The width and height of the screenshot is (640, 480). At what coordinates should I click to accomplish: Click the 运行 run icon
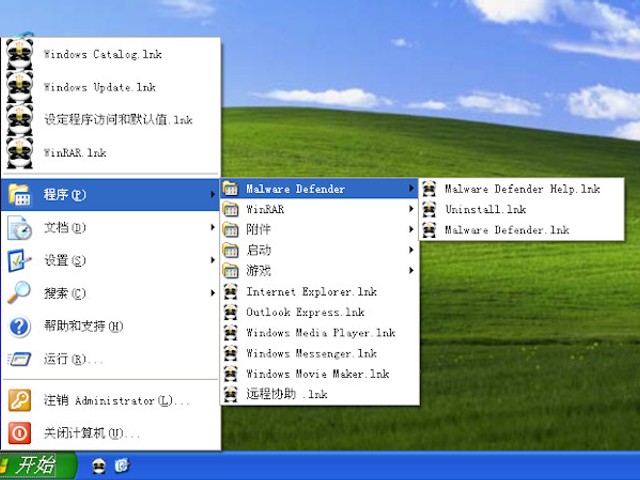click(x=19, y=359)
